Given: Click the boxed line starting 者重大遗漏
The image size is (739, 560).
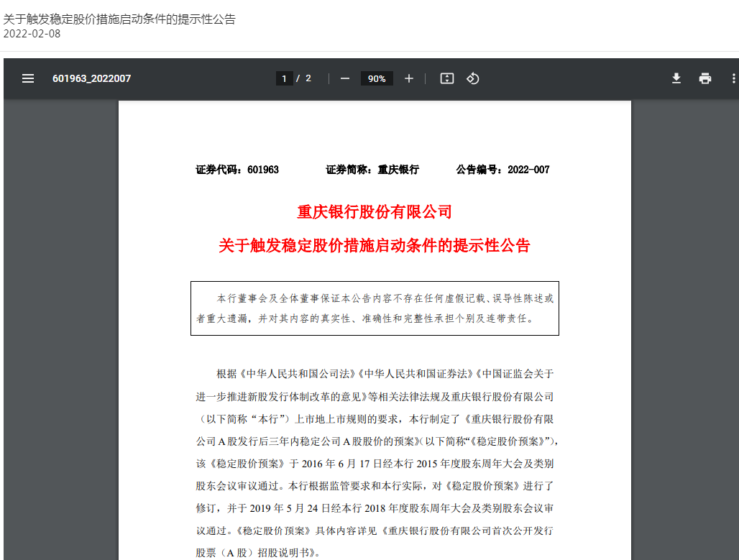Looking at the screenshot, I should pos(365,318).
